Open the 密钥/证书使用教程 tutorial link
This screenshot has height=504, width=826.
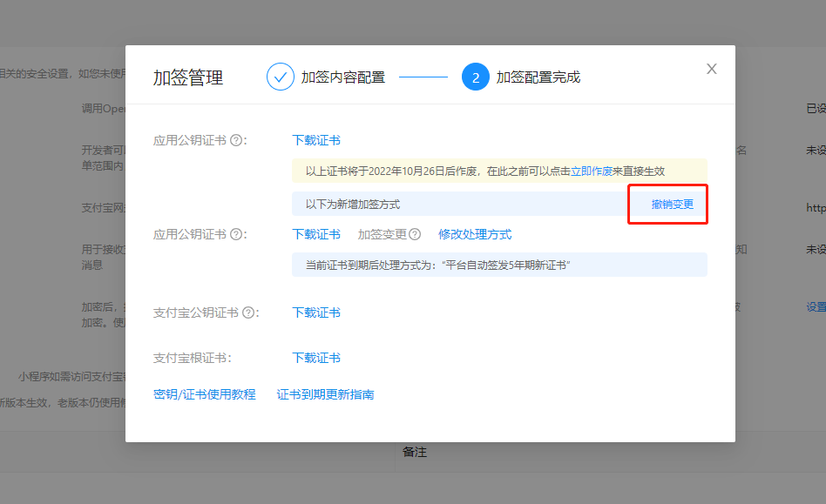(x=205, y=394)
